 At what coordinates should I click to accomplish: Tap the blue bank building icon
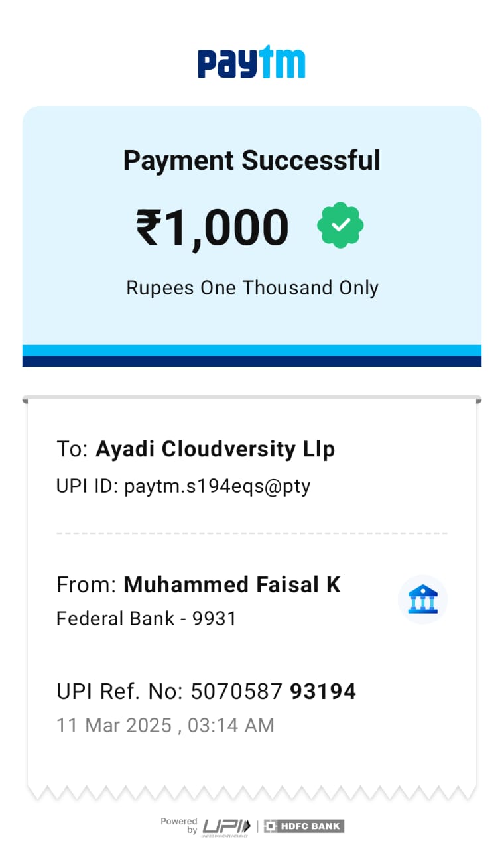coord(422,600)
